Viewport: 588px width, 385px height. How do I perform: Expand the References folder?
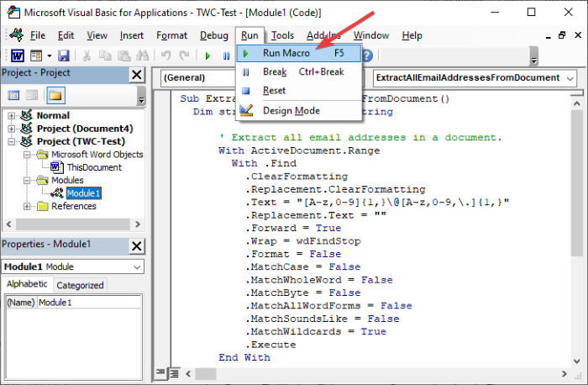click(x=27, y=207)
